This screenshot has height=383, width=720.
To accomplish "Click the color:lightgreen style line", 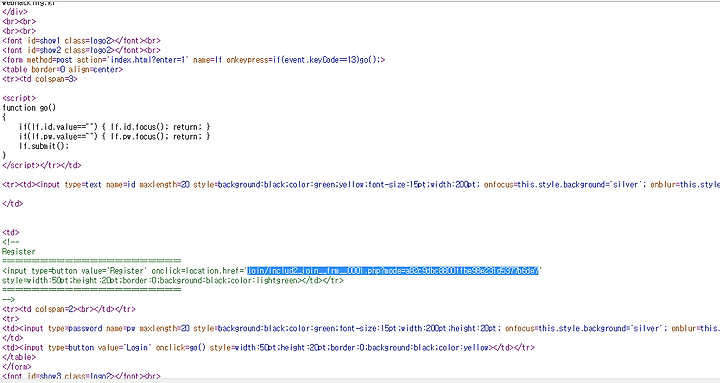I will 173,281.
